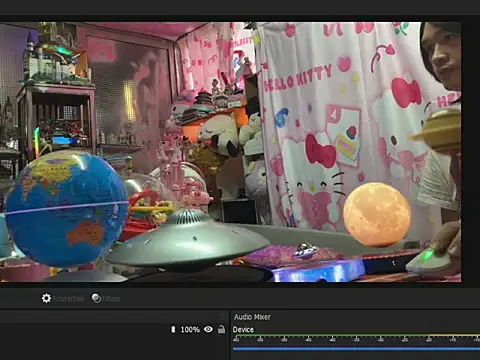The width and height of the screenshot is (480, 360).
Task: Click the 100% value in the source row
Action: pos(190,330)
